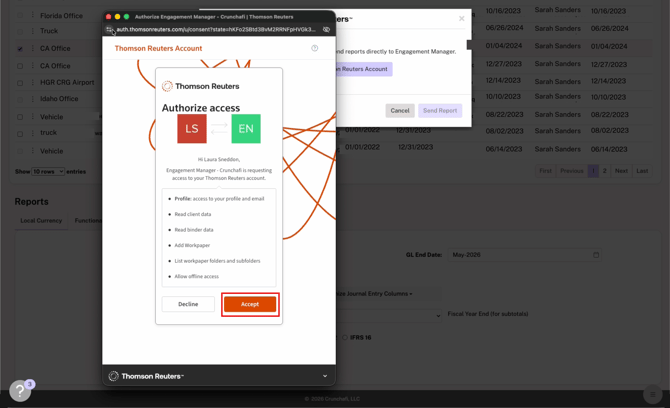
Task: Click Next in the table pagination
Action: coord(621,171)
